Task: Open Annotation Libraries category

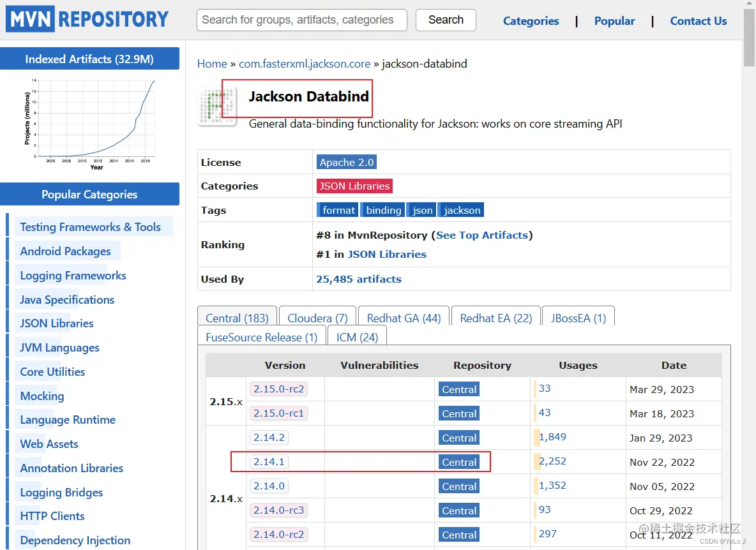Action: [72, 468]
